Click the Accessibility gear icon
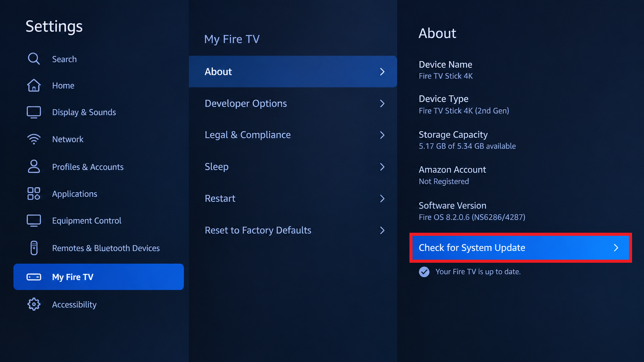This screenshot has height=362, width=644. point(34,304)
